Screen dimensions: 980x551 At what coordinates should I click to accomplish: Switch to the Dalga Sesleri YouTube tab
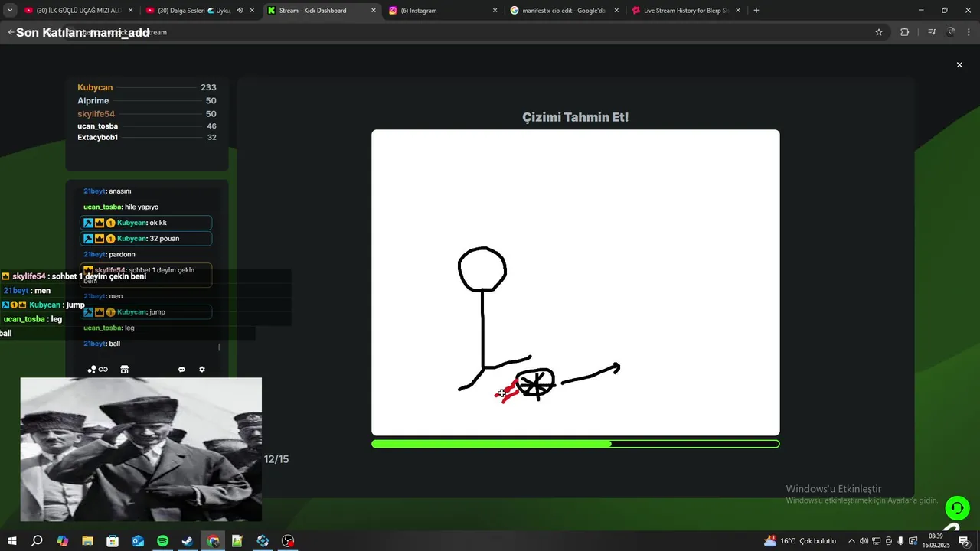point(201,11)
